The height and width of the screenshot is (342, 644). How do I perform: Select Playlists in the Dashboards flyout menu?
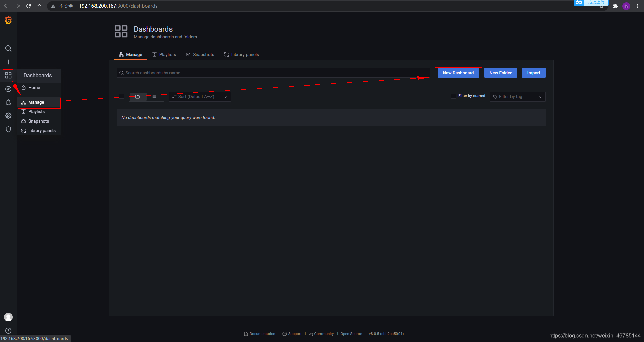click(x=39, y=112)
